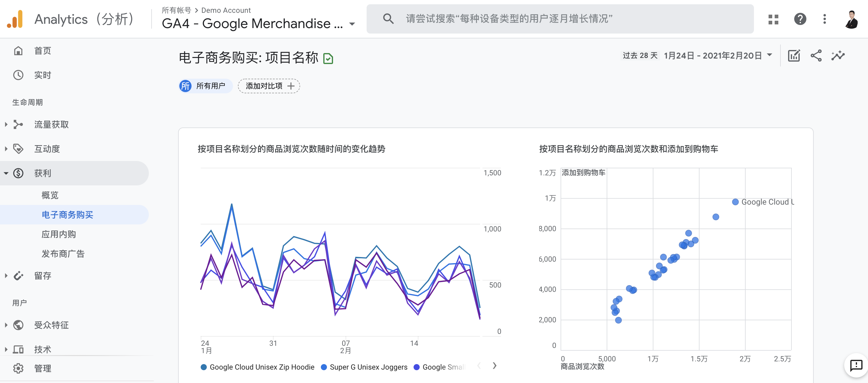Screen dimensions: 868x383
Task: Click the 电子商务购买: 项目名称 report title
Action: (249, 58)
